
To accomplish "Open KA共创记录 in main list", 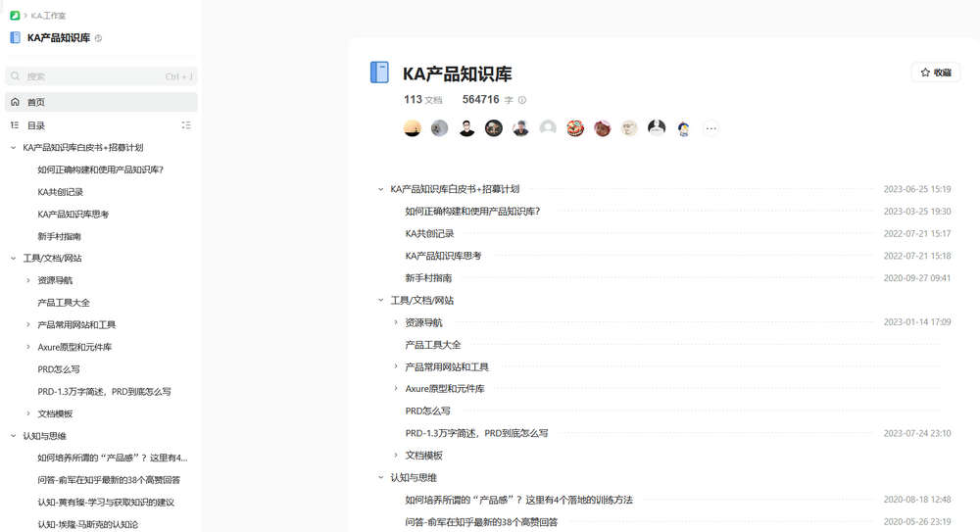I will (429, 233).
